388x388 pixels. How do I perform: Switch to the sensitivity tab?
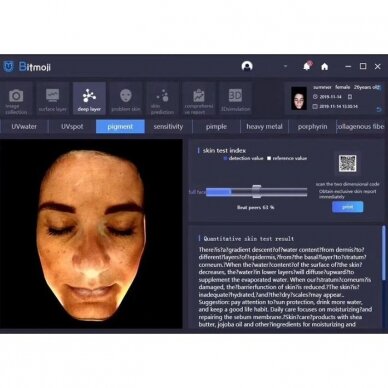(x=168, y=127)
